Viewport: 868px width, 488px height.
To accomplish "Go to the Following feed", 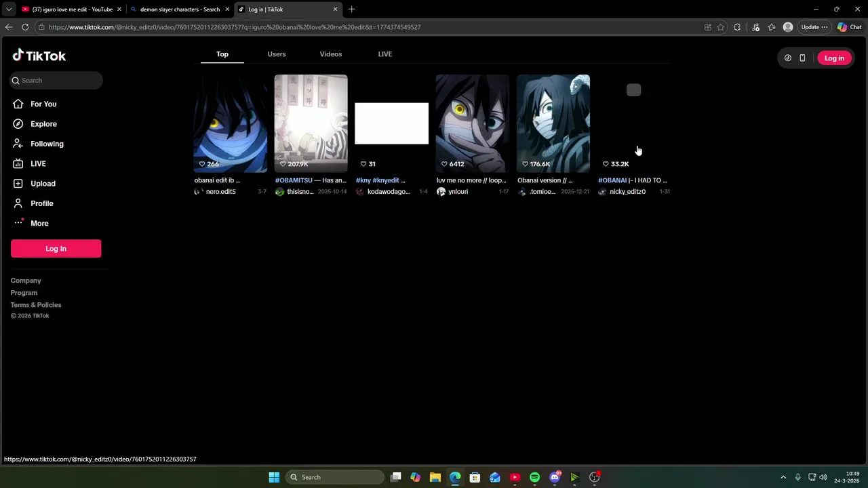I will click(47, 144).
